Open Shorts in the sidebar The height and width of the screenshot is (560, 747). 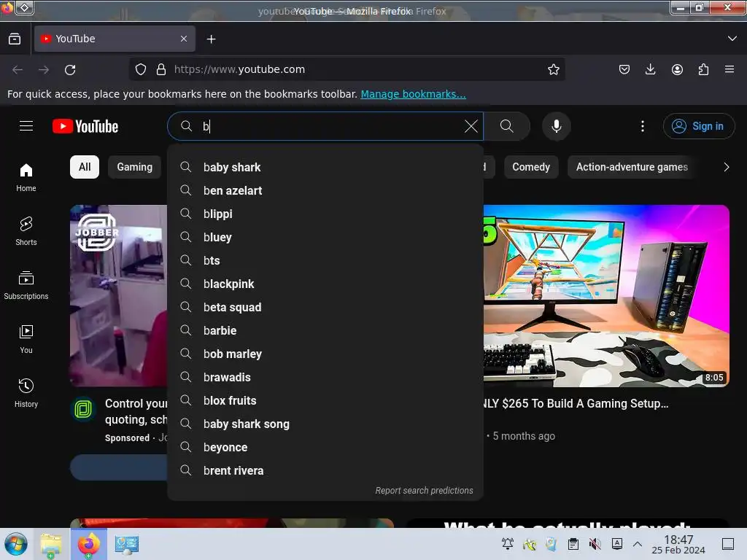(26, 231)
